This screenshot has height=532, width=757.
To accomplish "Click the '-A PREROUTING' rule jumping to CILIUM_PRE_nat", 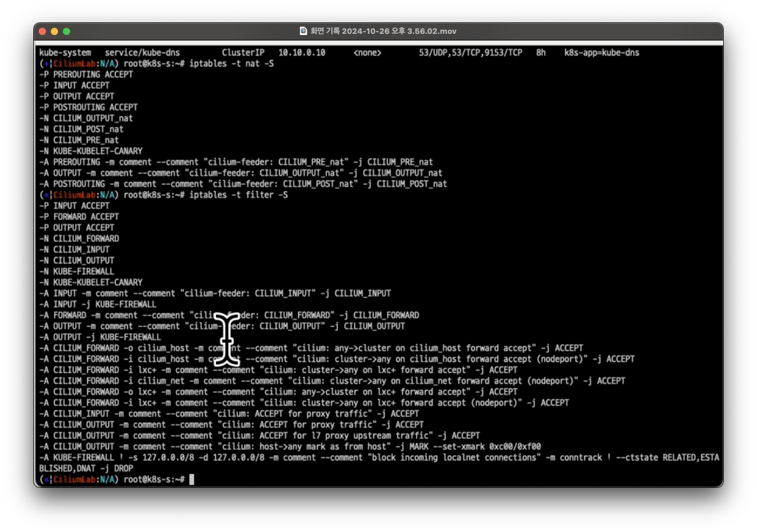I will point(236,162).
